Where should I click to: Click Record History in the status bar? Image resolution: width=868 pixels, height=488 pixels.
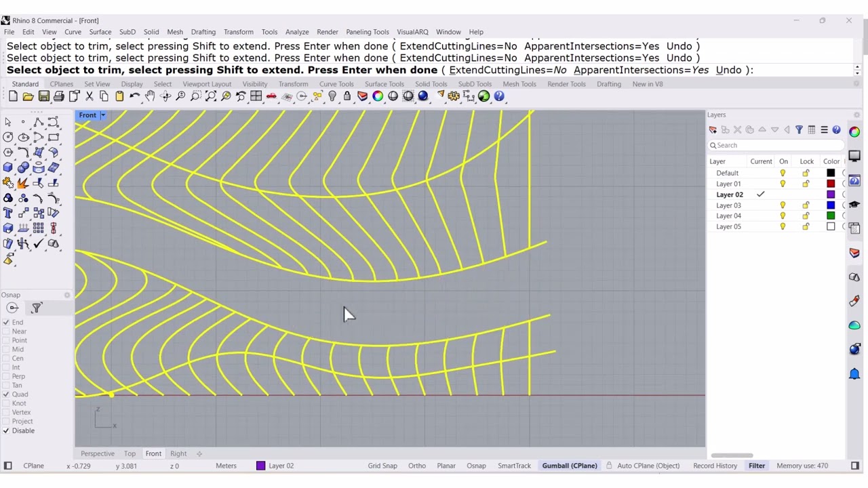tap(715, 466)
